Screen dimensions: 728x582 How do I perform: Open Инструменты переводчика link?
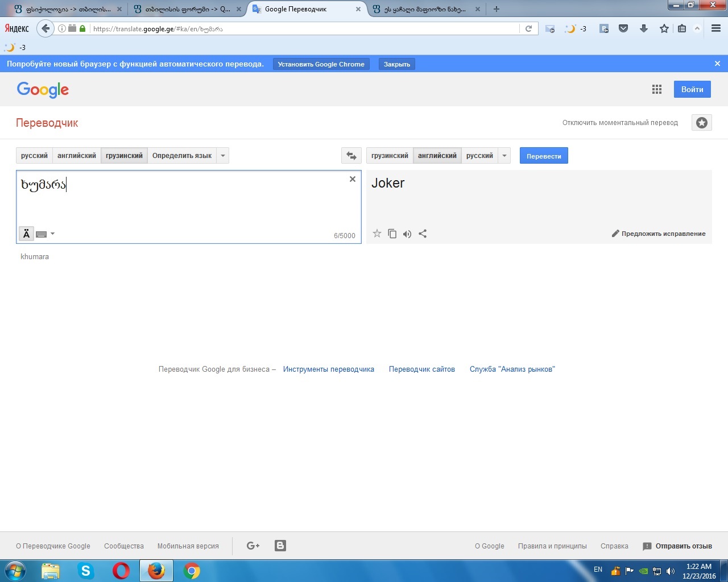(329, 369)
